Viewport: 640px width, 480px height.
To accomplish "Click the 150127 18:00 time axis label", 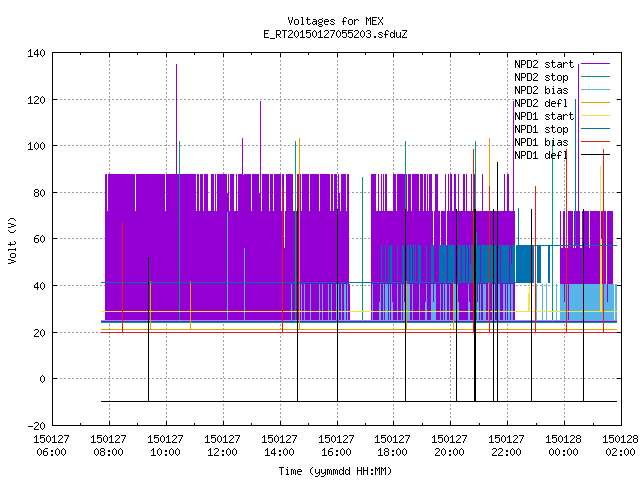I will click(x=393, y=446).
